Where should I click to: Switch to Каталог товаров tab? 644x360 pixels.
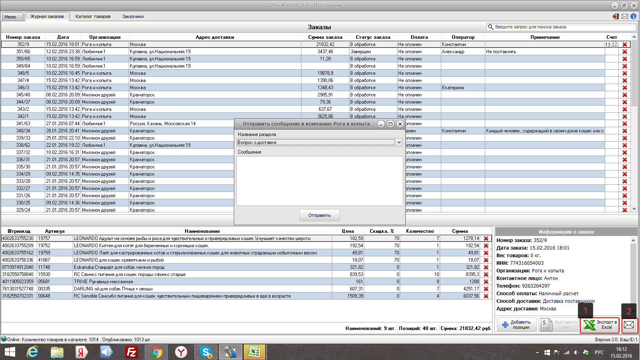(x=93, y=16)
